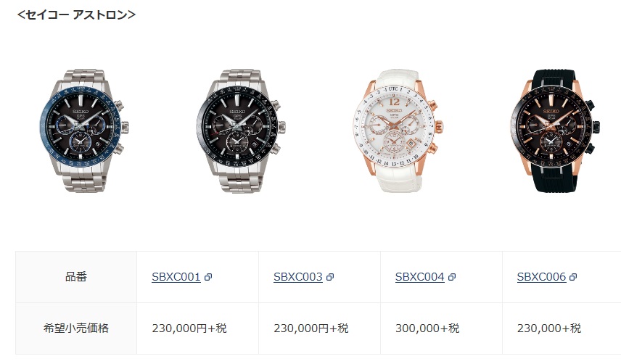
Task: Open the SBXC003 product link
Action: click(298, 277)
